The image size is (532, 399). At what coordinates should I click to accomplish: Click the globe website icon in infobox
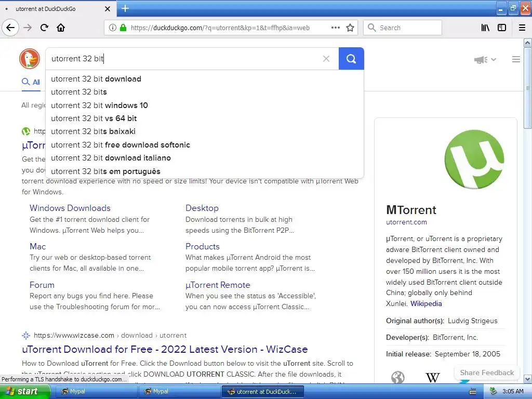pos(397,377)
